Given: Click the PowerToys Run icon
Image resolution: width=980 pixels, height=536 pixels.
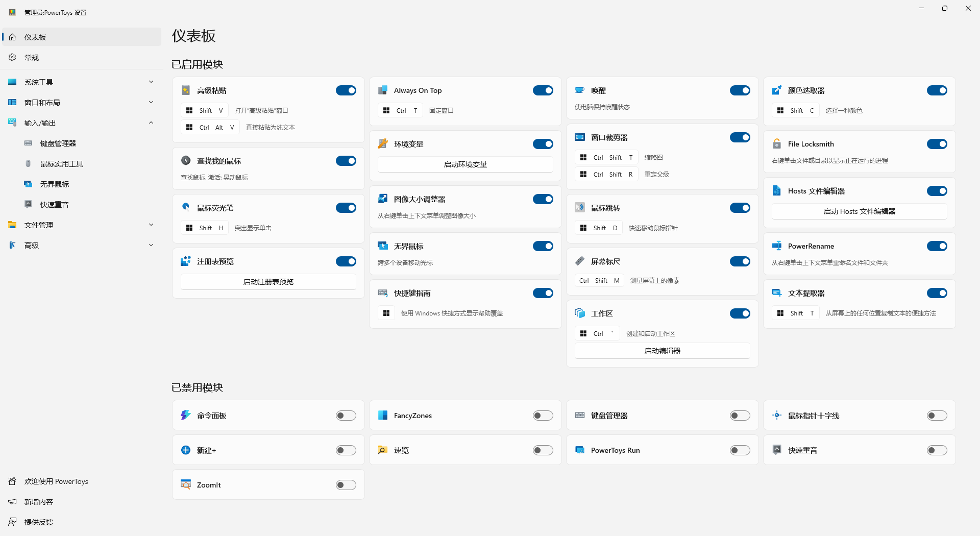Looking at the screenshot, I should click(580, 450).
